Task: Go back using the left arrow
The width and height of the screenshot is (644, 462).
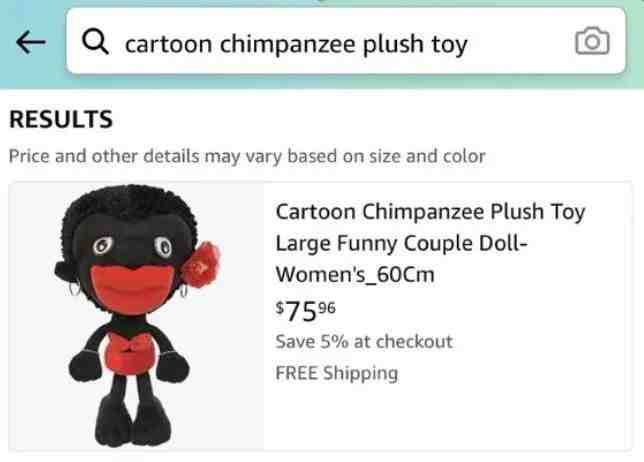Action: click(x=31, y=42)
